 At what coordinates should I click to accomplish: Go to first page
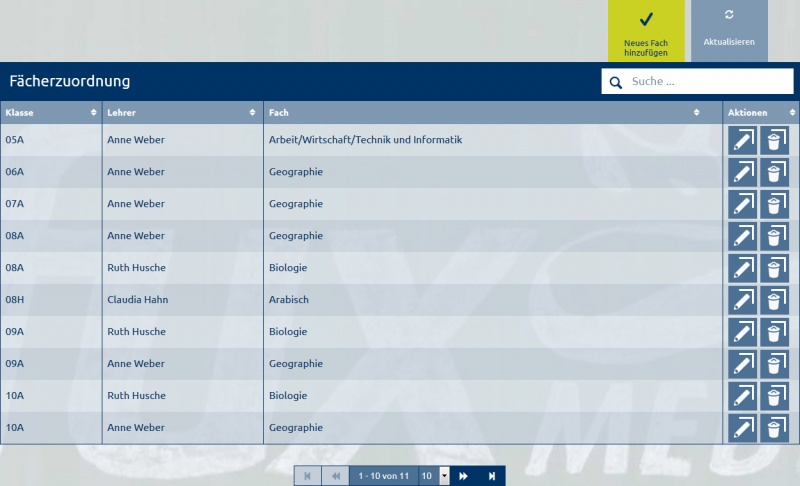click(x=308, y=476)
